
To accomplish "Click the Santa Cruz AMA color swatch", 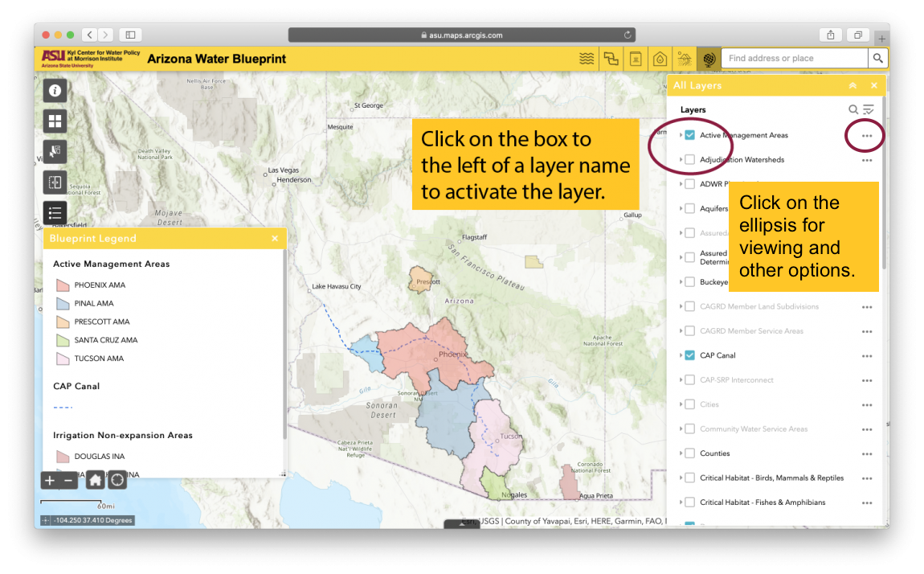I will (63, 340).
